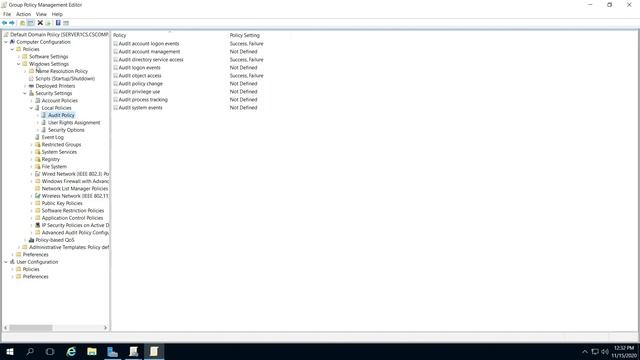Click the Success, Failure value for Audit object access
Image resolution: width=640 pixels, height=360 pixels.
tap(247, 76)
